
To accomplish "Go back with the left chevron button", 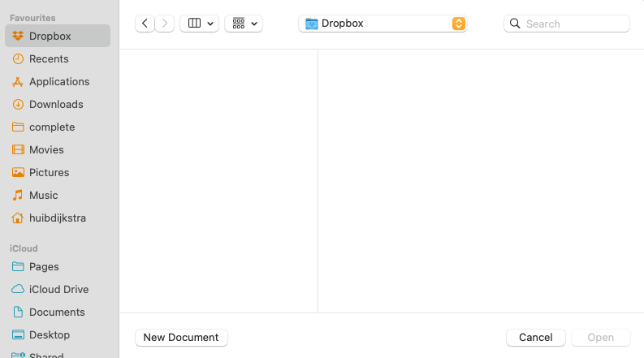I will point(145,24).
